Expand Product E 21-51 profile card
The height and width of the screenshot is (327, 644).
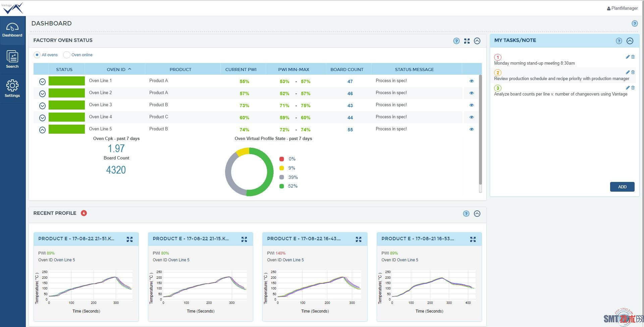(129, 239)
